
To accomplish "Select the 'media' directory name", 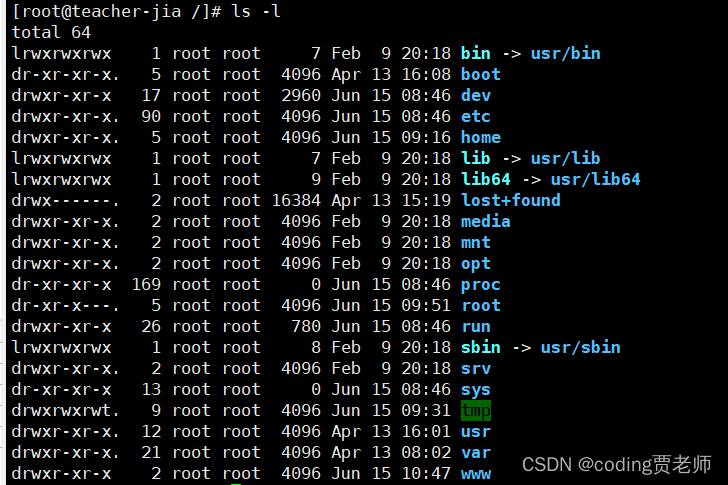I will tap(486, 221).
